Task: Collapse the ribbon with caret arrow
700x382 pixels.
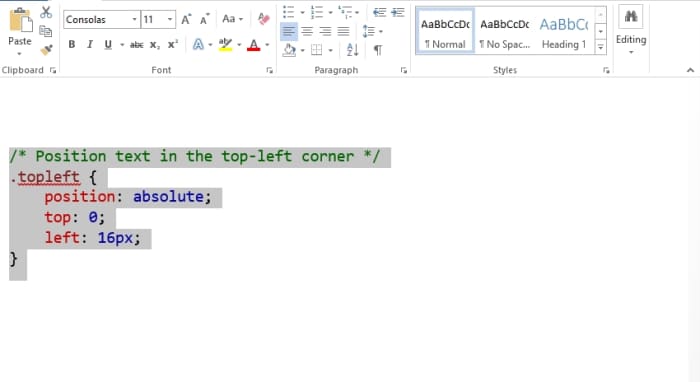Action: [690, 70]
